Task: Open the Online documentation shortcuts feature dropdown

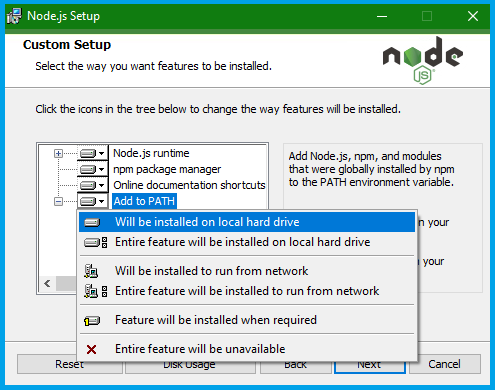Action: [93, 185]
